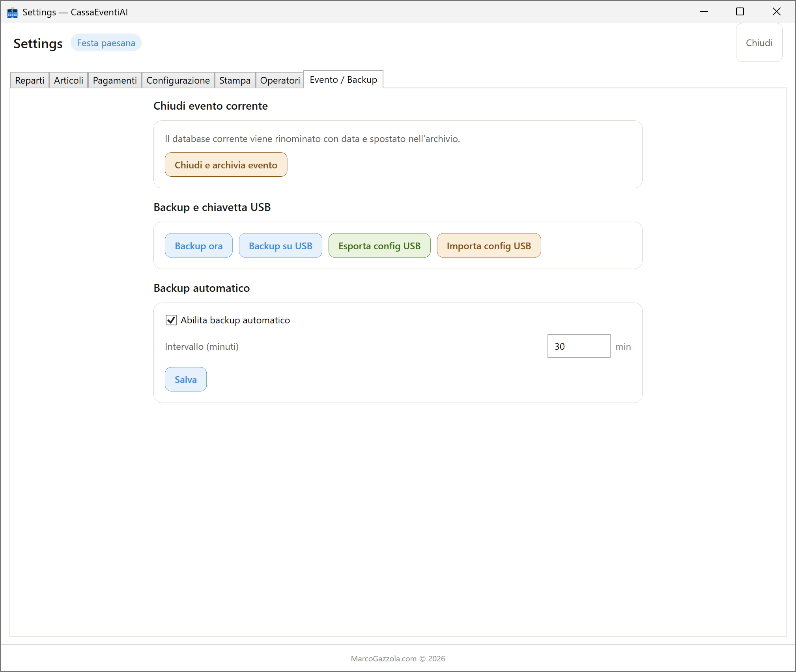Export settings via Esporta config USB
796x672 pixels.
pos(379,245)
